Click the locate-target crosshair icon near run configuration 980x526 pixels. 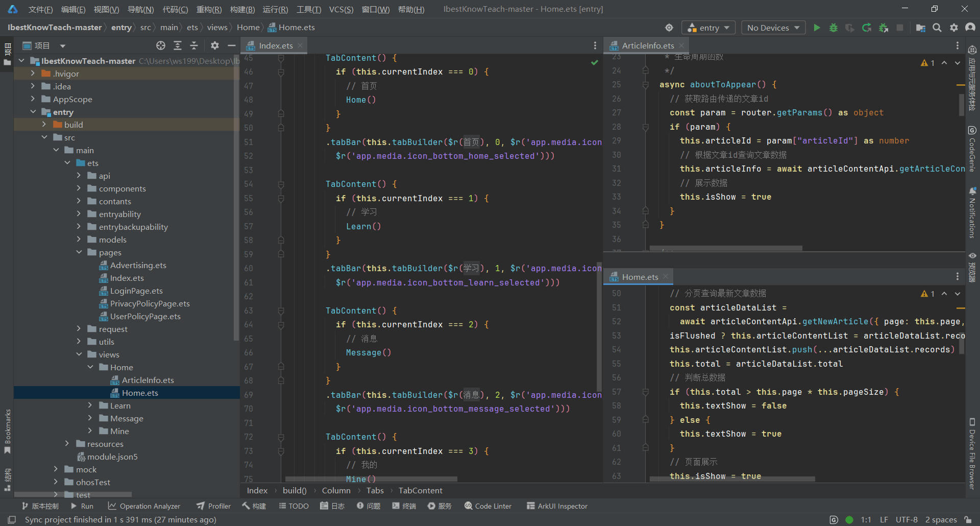669,28
